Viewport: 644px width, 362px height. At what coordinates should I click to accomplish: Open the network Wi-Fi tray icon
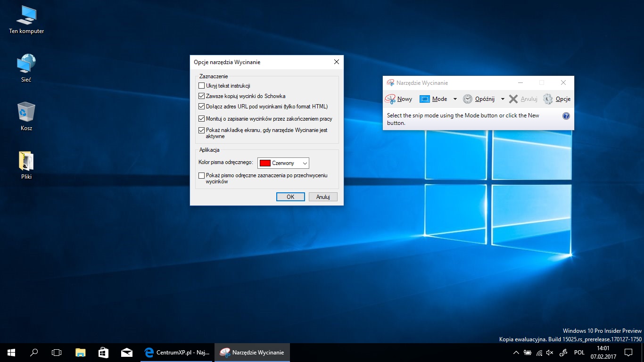539,352
